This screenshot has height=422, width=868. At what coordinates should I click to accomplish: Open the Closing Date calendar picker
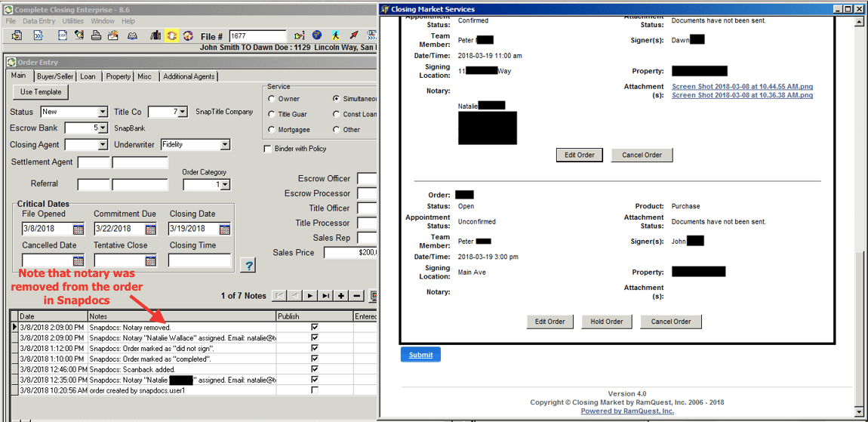[x=225, y=229]
